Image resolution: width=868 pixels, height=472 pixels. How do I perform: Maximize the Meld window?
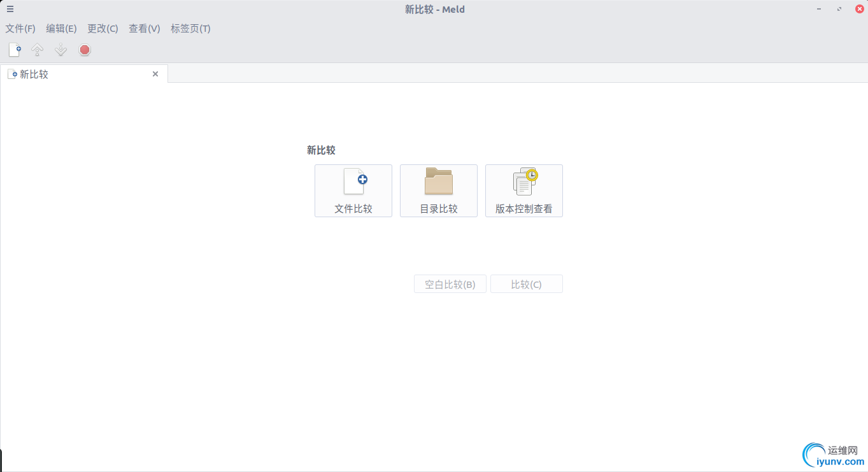pyautogui.click(x=839, y=9)
